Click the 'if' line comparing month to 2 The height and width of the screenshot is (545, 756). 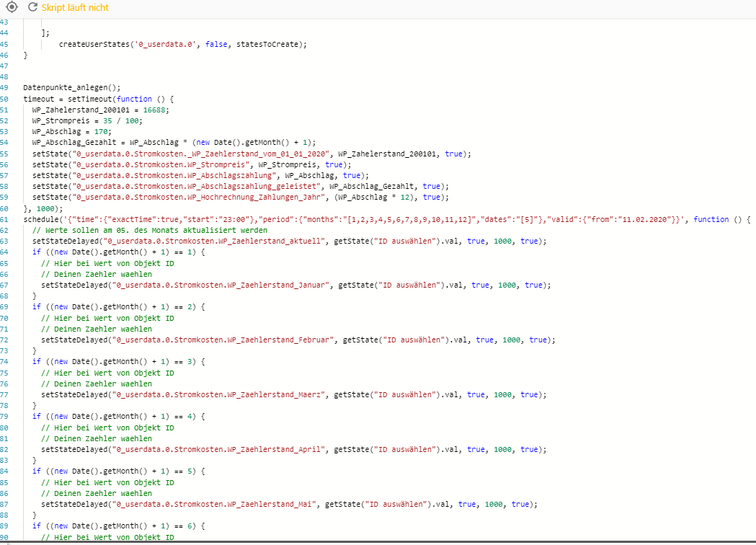pyautogui.click(x=119, y=307)
